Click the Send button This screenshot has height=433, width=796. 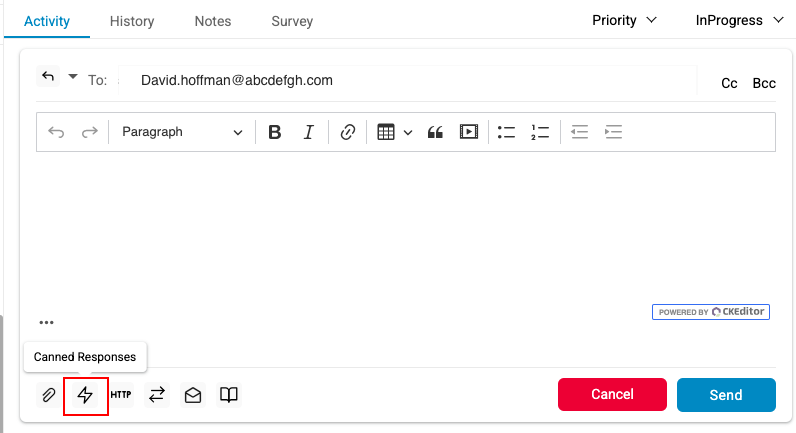pyautogui.click(x=726, y=395)
